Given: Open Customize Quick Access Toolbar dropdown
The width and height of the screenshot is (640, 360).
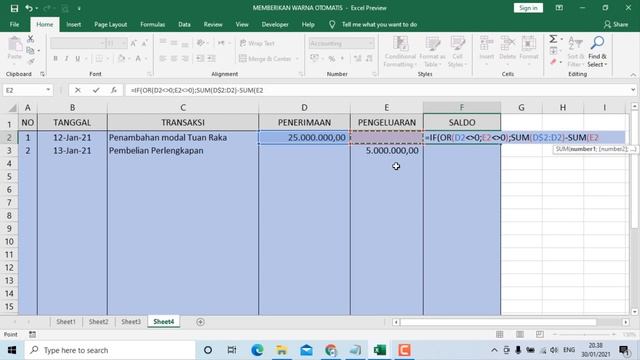Looking at the screenshot, I should 79,8.
